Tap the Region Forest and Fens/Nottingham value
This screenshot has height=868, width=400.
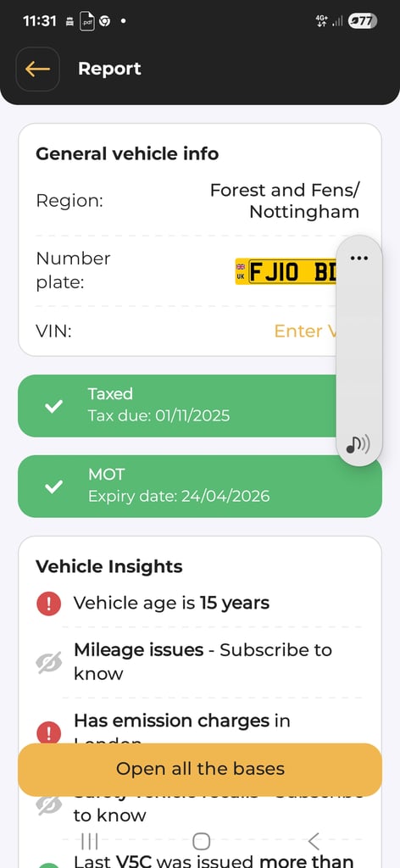pos(285,201)
